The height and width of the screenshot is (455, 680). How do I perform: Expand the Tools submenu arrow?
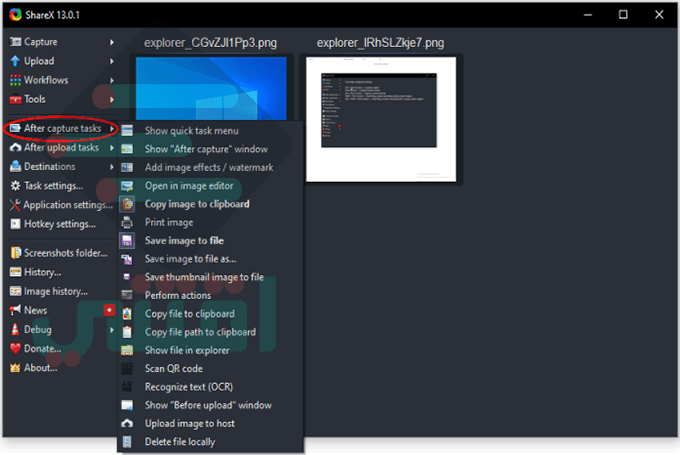click(111, 99)
